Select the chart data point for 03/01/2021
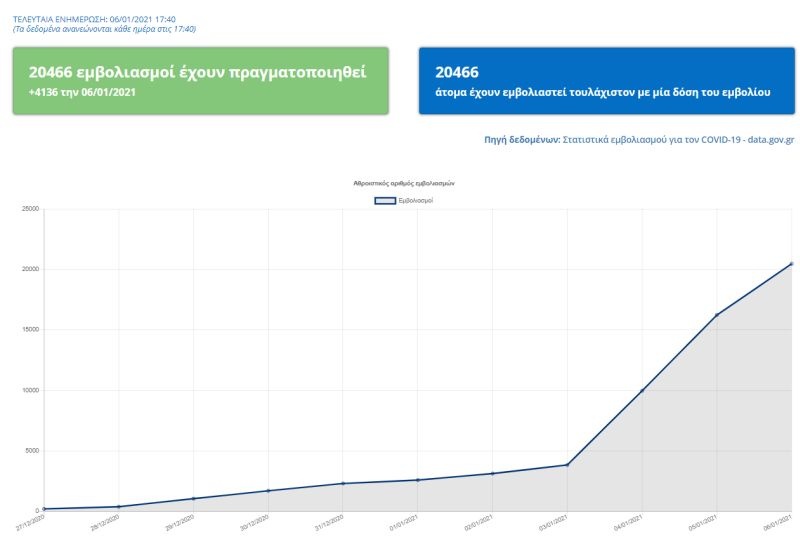Image resolution: width=800 pixels, height=551 pixels. [567, 465]
